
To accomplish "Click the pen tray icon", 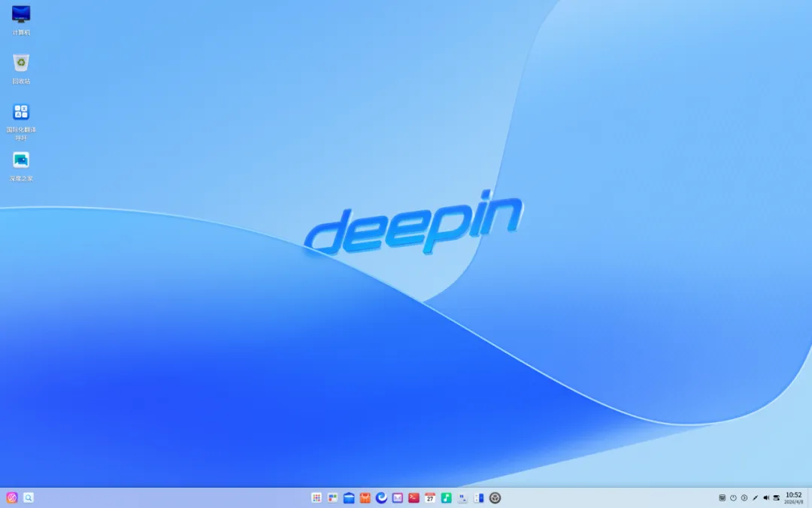I will 755,497.
